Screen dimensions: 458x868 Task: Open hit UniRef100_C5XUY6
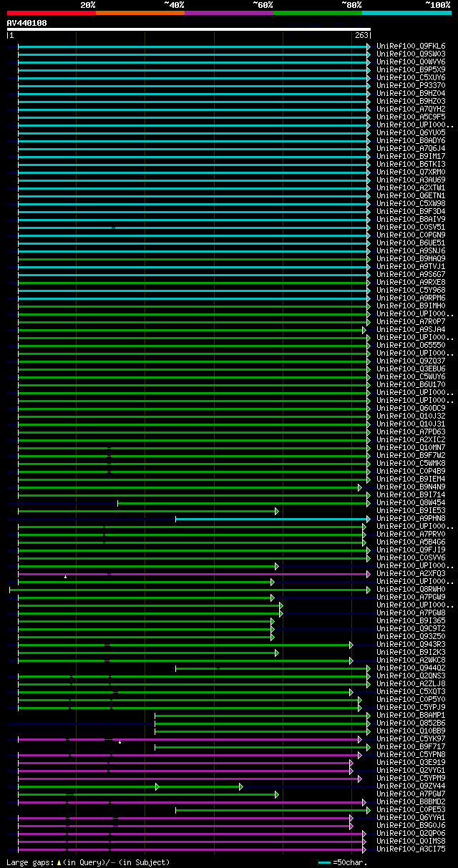click(411, 77)
